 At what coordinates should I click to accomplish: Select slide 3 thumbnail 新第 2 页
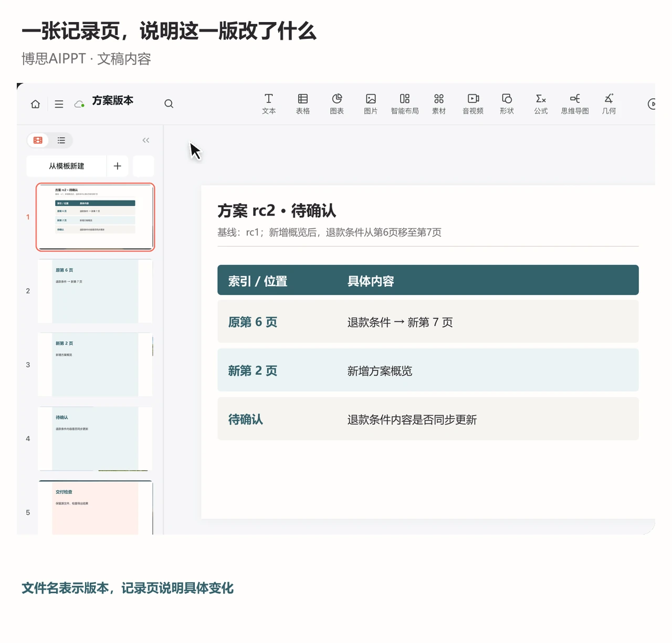tap(95, 365)
